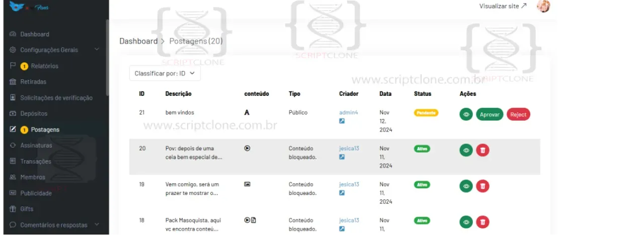Click the red trash icon for post 18
This screenshot has height=239, width=644.
click(482, 222)
